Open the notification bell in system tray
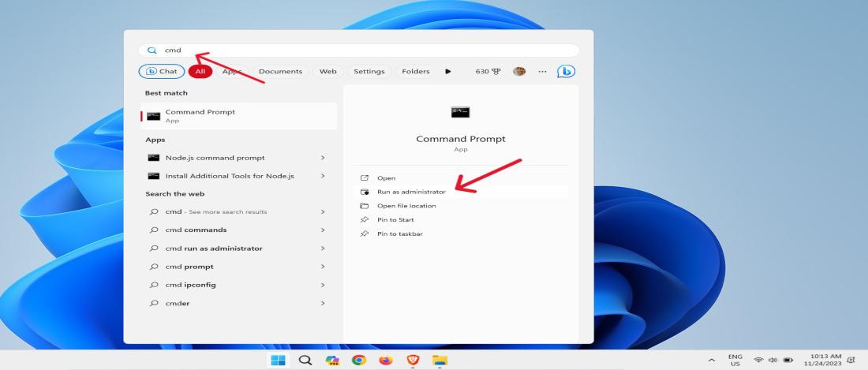Viewport: 868px width, 370px height. (x=851, y=361)
